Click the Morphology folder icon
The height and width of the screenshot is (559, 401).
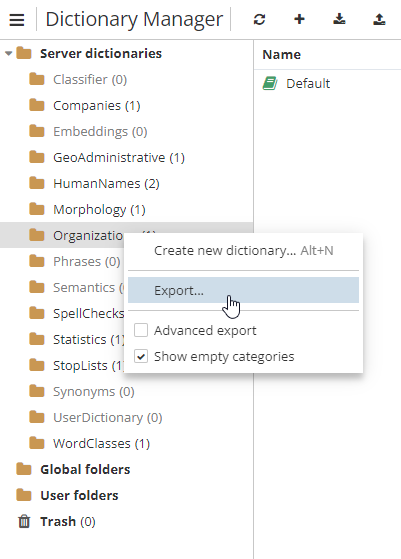tap(37, 209)
